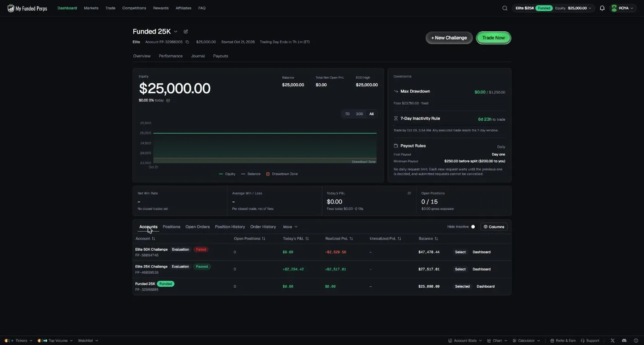Image resolution: width=644 pixels, height=345 pixels.
Task: Click the My Funded Perps logo
Action: (27, 8)
